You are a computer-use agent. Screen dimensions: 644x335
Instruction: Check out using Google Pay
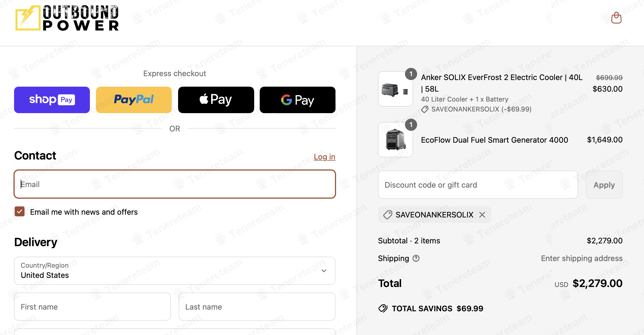(297, 100)
